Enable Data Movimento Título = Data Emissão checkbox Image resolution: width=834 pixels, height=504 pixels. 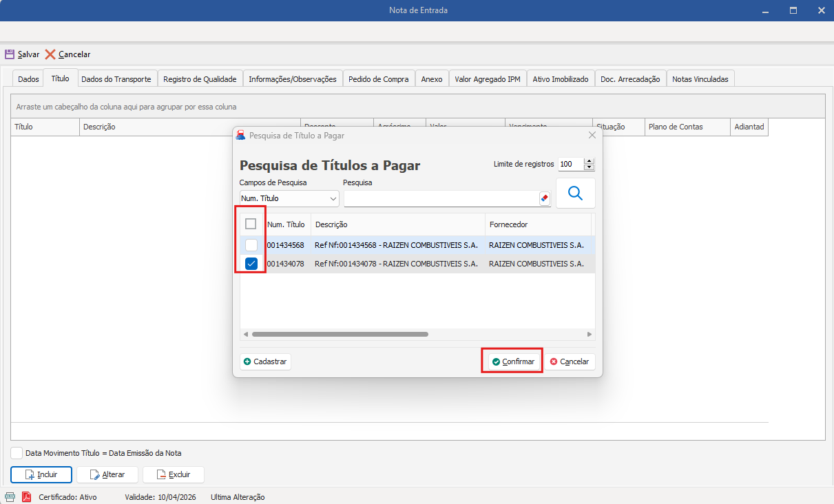click(17, 453)
